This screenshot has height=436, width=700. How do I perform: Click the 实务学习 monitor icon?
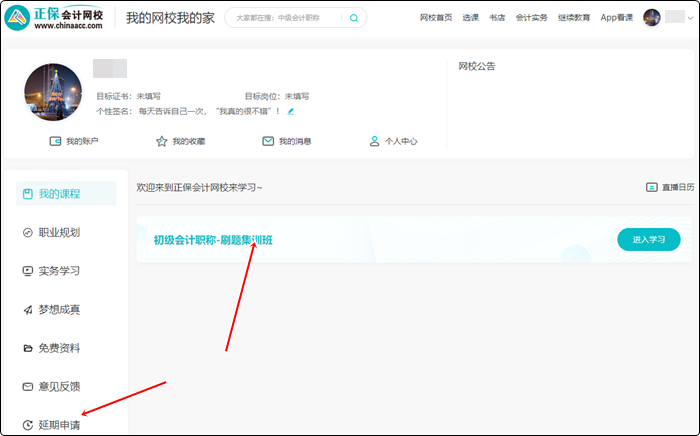pos(28,271)
